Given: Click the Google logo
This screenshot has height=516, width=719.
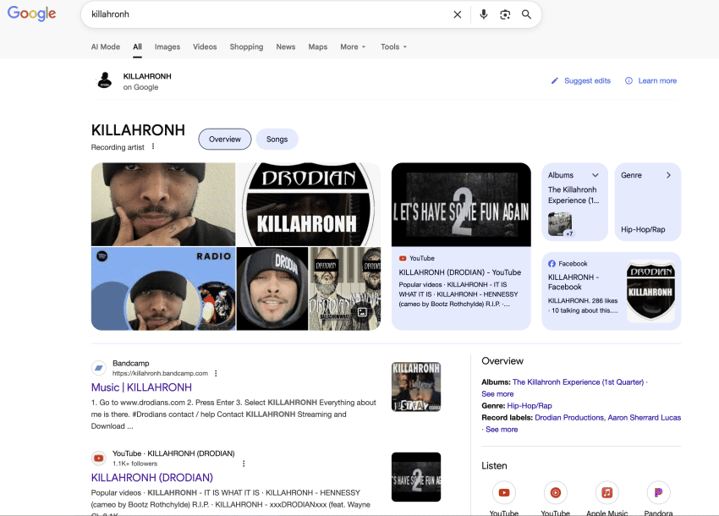Looking at the screenshot, I should point(32,13).
